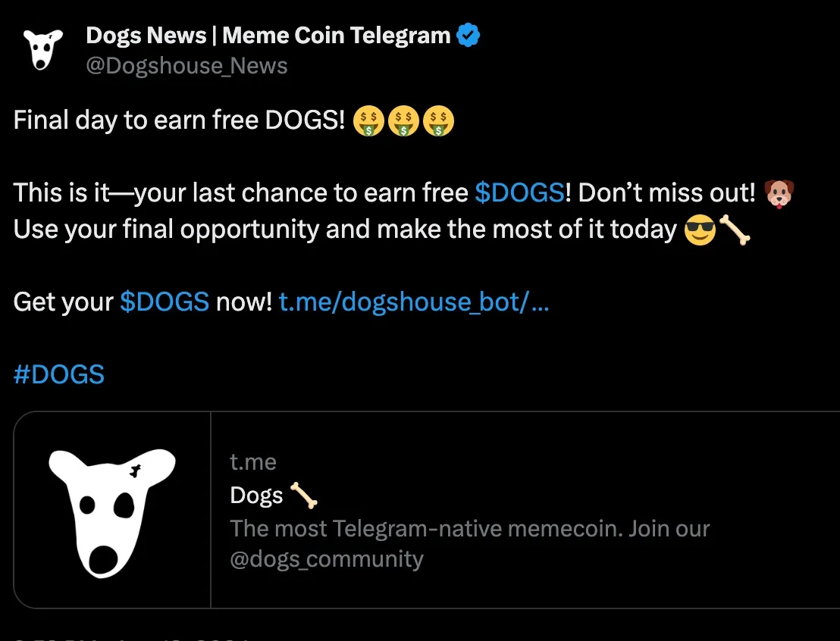Click the bone emoji in the tweet body
The image size is (840, 641).
pos(734,230)
